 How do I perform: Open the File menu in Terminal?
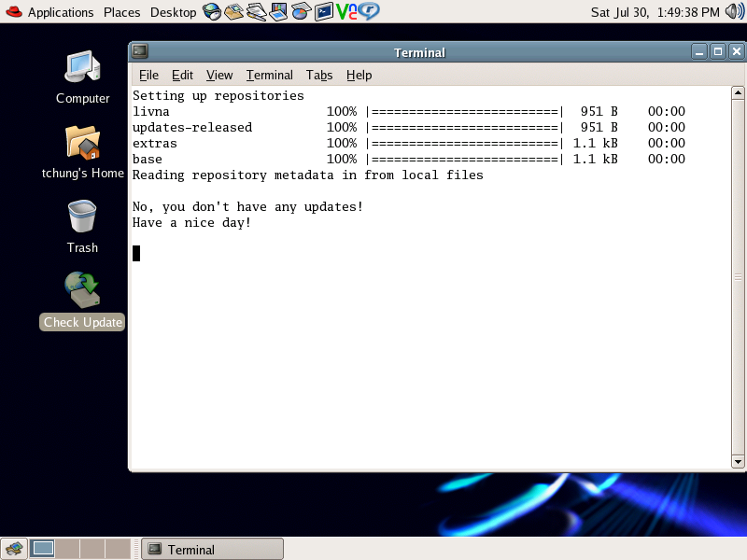click(148, 76)
